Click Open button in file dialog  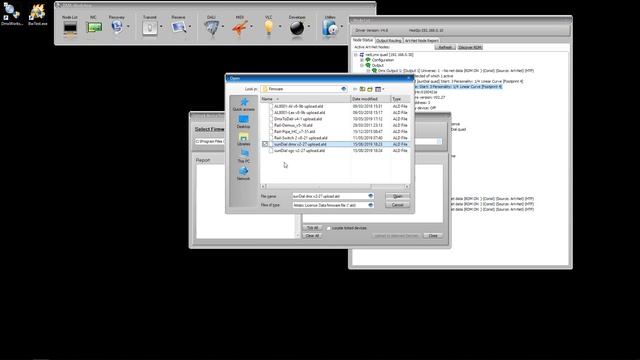pyautogui.click(x=397, y=196)
